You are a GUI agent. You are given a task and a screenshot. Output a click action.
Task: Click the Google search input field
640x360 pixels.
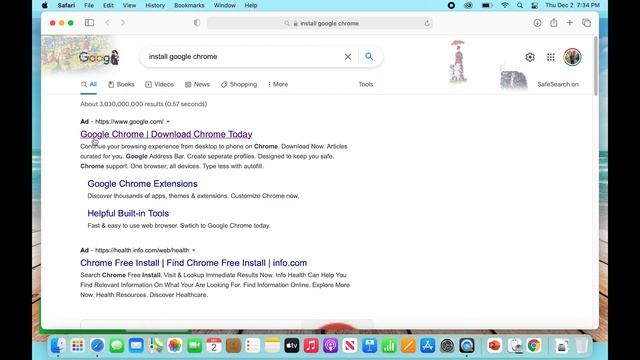pos(243,57)
